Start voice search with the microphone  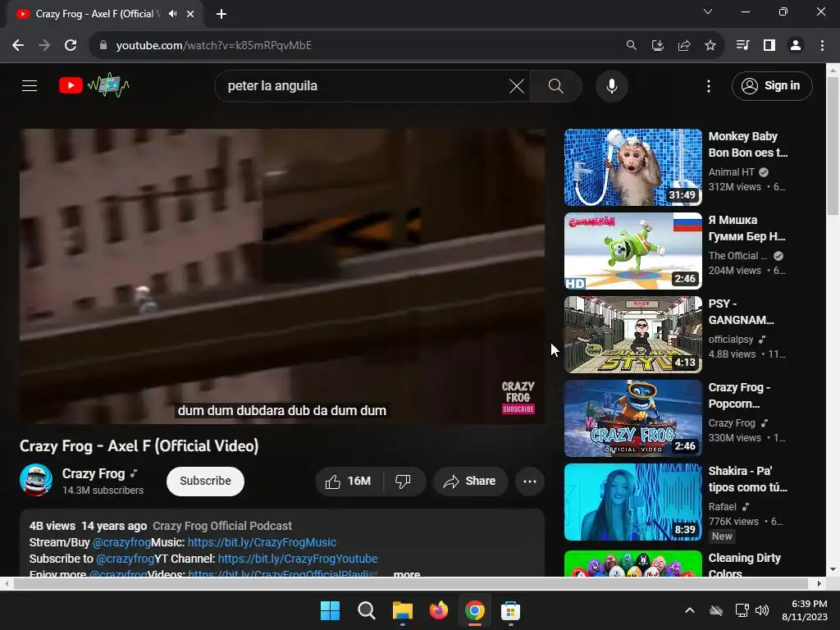[x=611, y=85]
